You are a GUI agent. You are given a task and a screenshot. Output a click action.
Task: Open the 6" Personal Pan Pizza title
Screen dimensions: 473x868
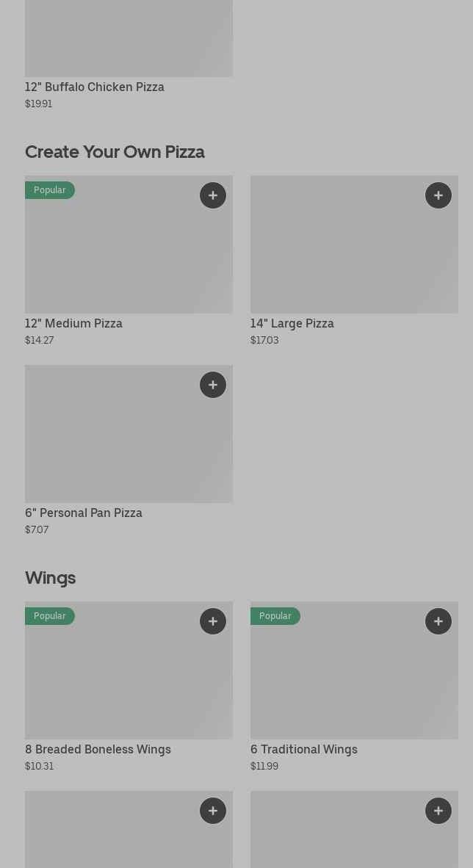84,513
